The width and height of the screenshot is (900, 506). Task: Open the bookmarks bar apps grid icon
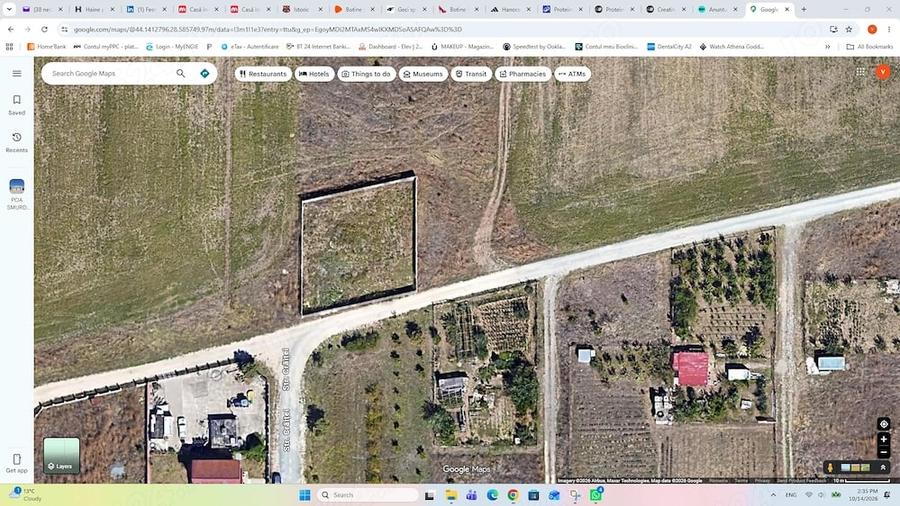[x=9, y=46]
